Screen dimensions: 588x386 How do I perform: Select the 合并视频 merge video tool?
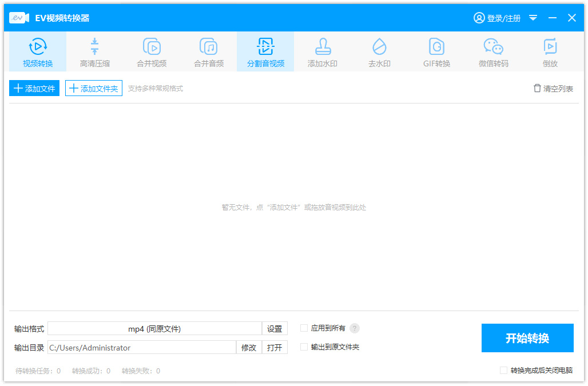pyautogui.click(x=151, y=51)
